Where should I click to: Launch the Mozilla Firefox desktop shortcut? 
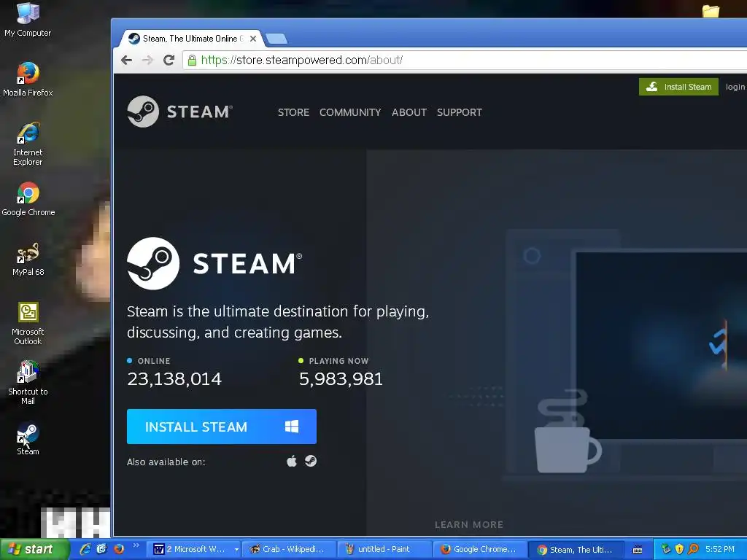click(x=28, y=79)
